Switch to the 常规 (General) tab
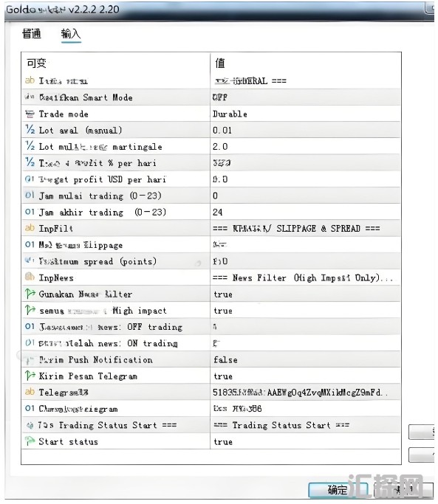The image size is (438, 504). point(32,33)
